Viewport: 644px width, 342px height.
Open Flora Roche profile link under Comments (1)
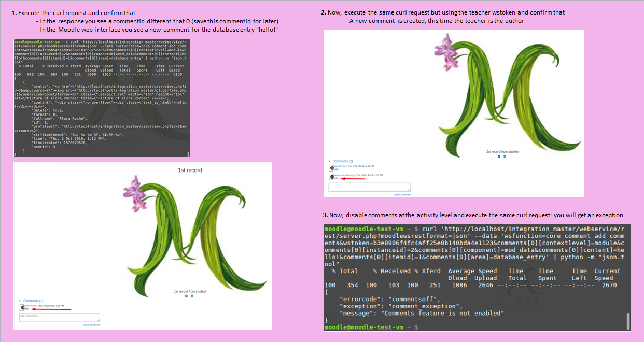pyautogui.click(x=31, y=306)
